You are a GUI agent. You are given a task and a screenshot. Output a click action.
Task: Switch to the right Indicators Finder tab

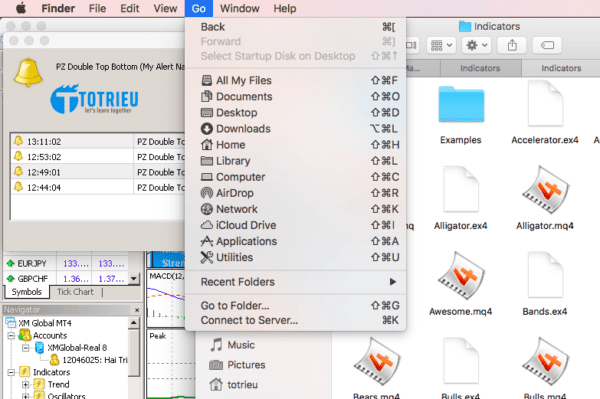pos(561,68)
